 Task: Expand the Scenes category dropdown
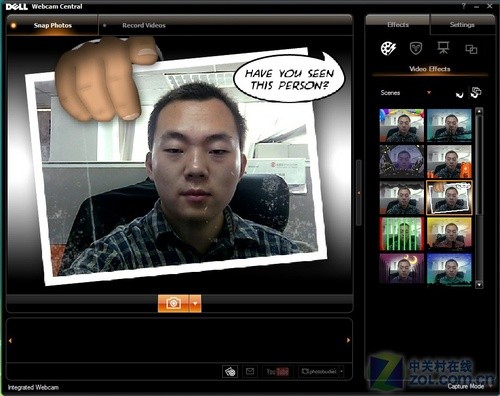coord(429,92)
